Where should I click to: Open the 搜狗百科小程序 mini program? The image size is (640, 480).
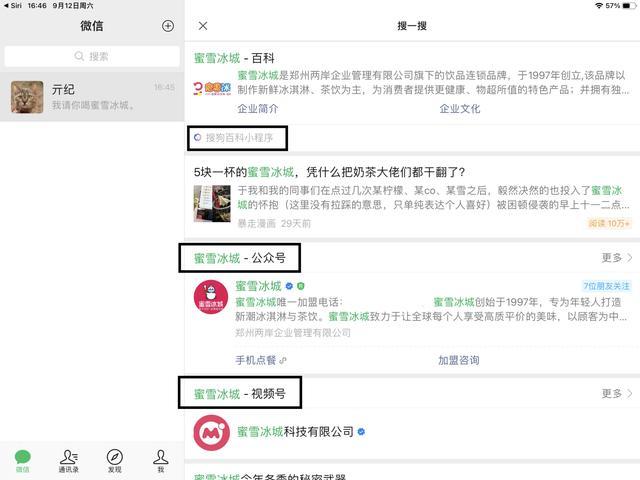tap(238, 138)
